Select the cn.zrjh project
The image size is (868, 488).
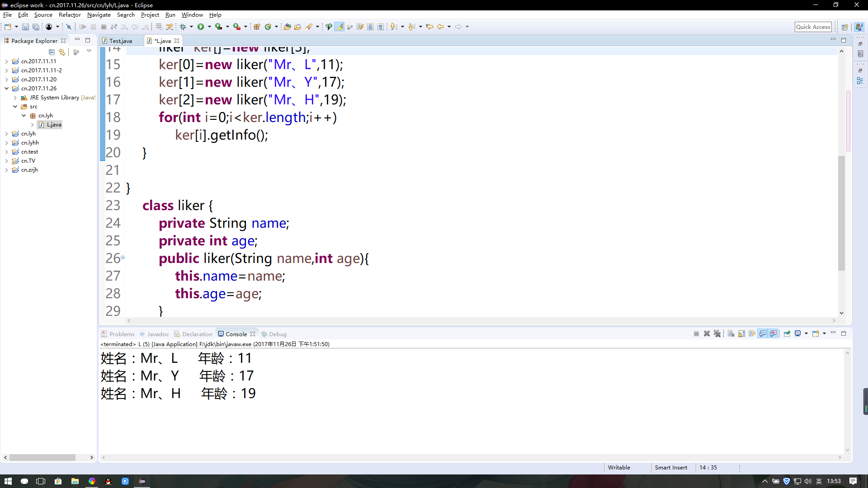29,170
